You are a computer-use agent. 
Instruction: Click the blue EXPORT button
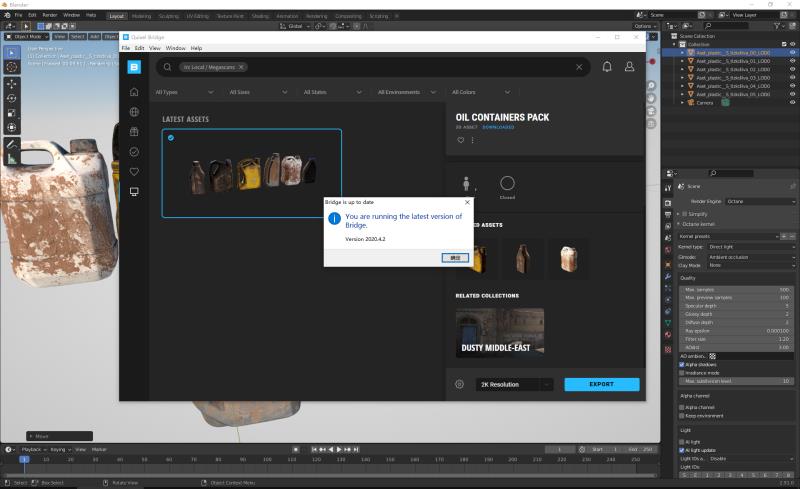602,384
